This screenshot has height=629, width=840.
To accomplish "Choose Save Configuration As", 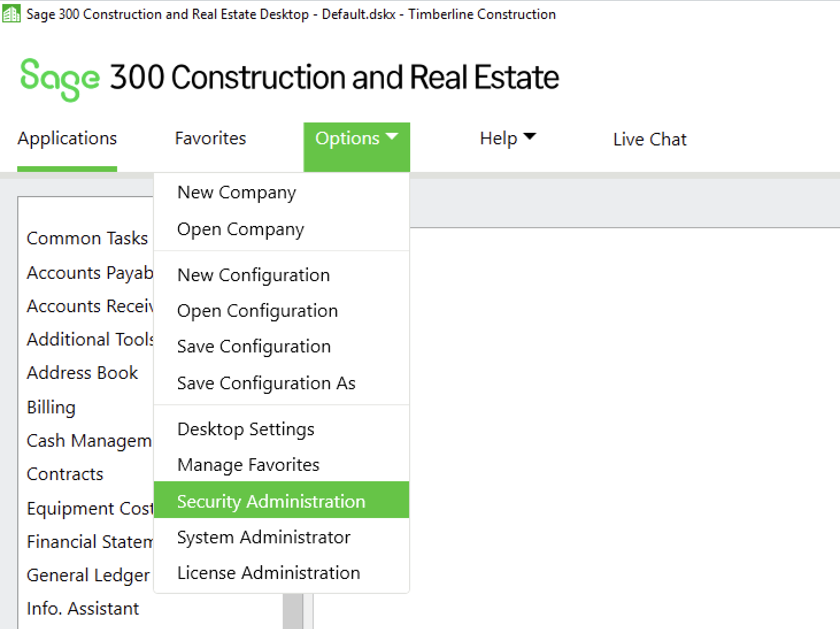I will pyautogui.click(x=282, y=383).
